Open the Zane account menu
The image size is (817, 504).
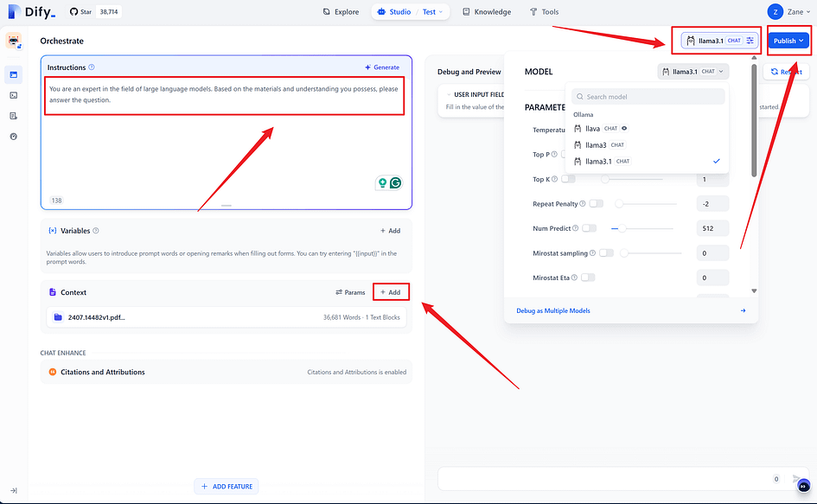click(x=799, y=11)
